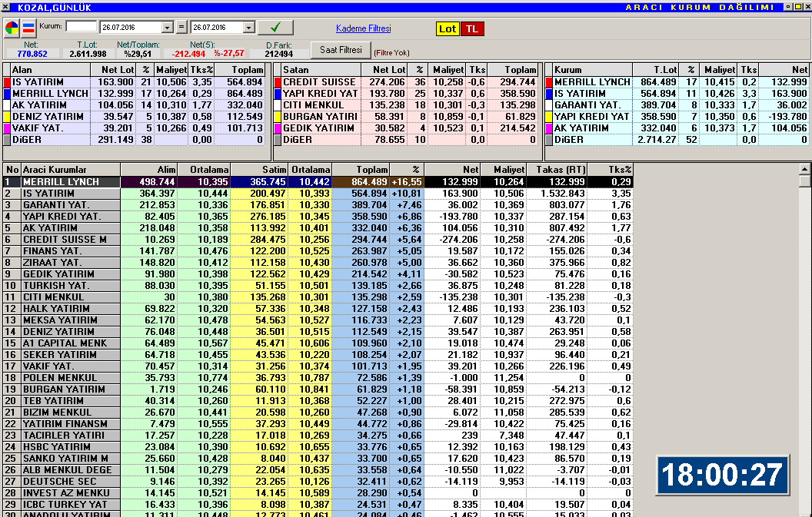
Task: Click the Saat Filtresi button
Action: (x=340, y=50)
